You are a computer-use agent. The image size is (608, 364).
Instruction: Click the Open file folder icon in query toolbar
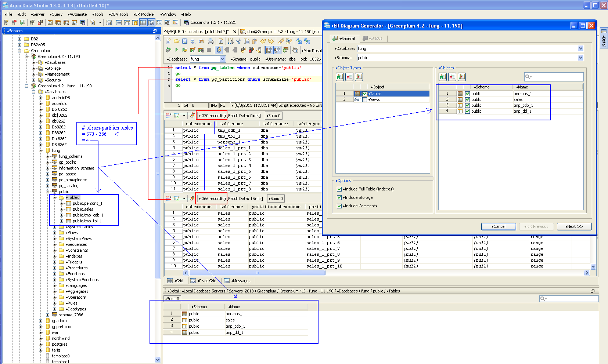(177, 41)
